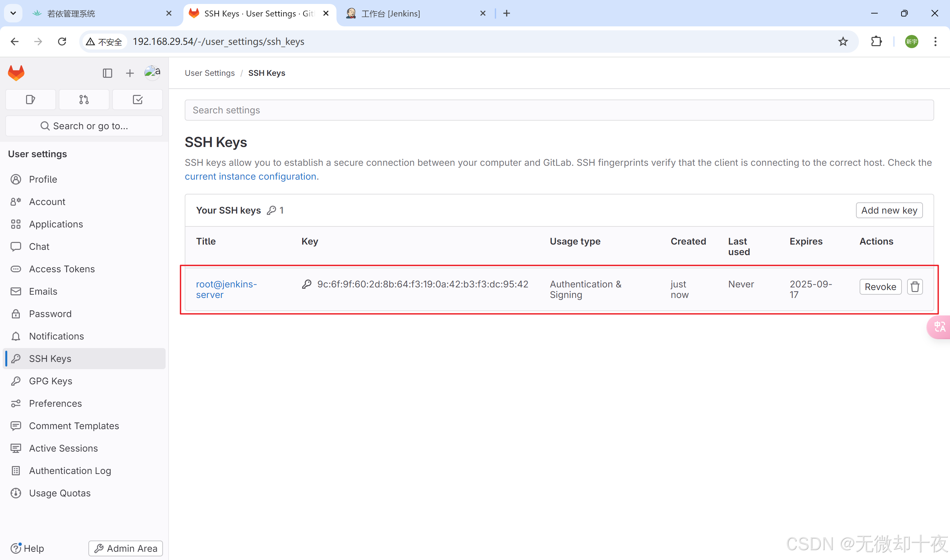Open Access Tokens in the sidebar
950x560 pixels.
(62, 269)
